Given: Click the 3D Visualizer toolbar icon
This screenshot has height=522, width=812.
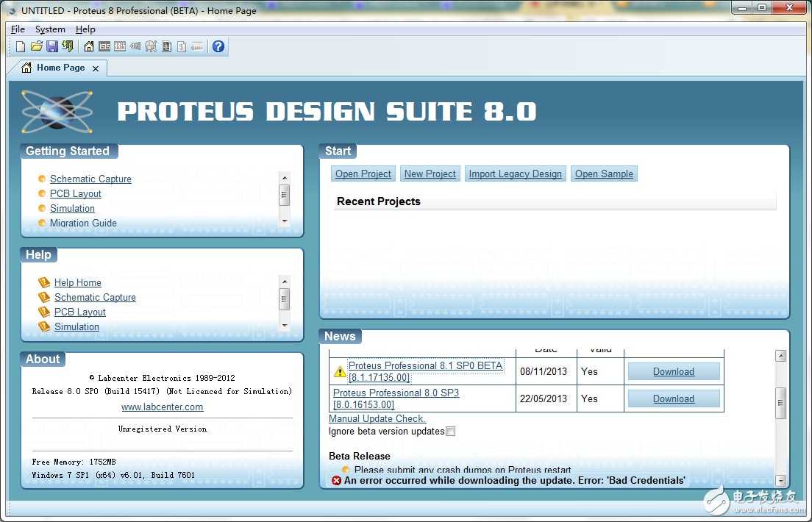Looking at the screenshot, I should click(135, 46).
